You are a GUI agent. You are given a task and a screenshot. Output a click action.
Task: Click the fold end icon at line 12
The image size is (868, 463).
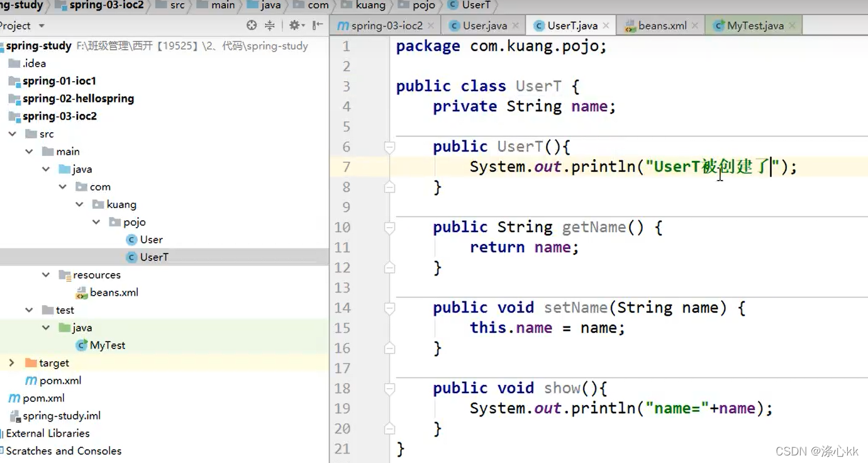click(389, 267)
